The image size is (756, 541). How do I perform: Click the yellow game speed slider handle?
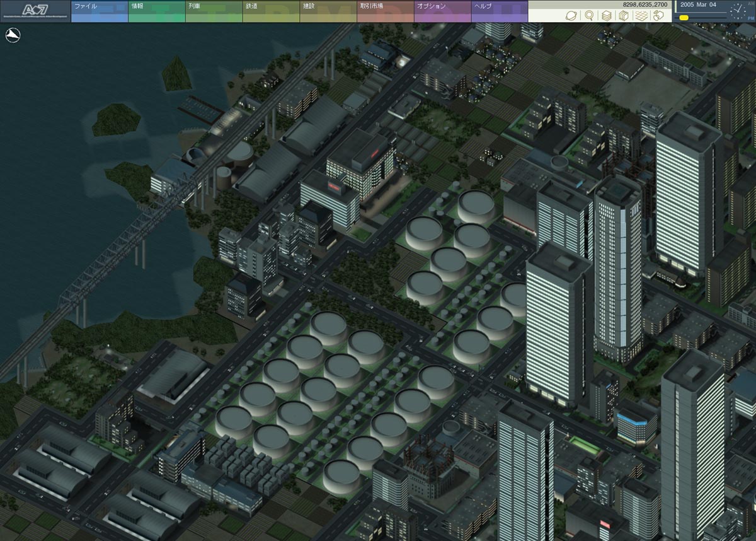pos(684,18)
